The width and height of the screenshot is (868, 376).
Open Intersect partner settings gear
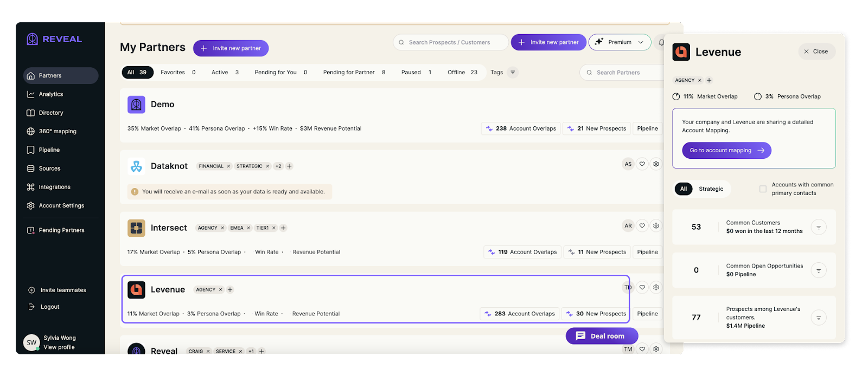coord(656,226)
